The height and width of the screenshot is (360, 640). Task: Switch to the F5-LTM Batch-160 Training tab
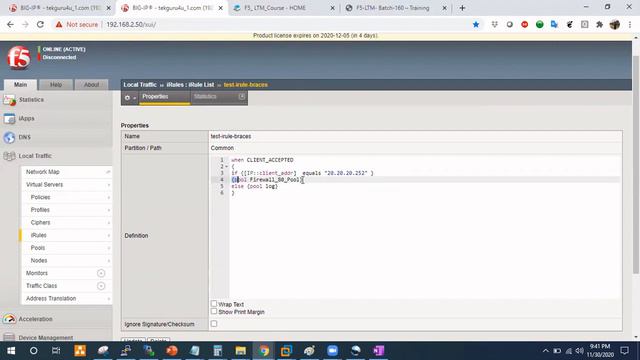(396, 8)
